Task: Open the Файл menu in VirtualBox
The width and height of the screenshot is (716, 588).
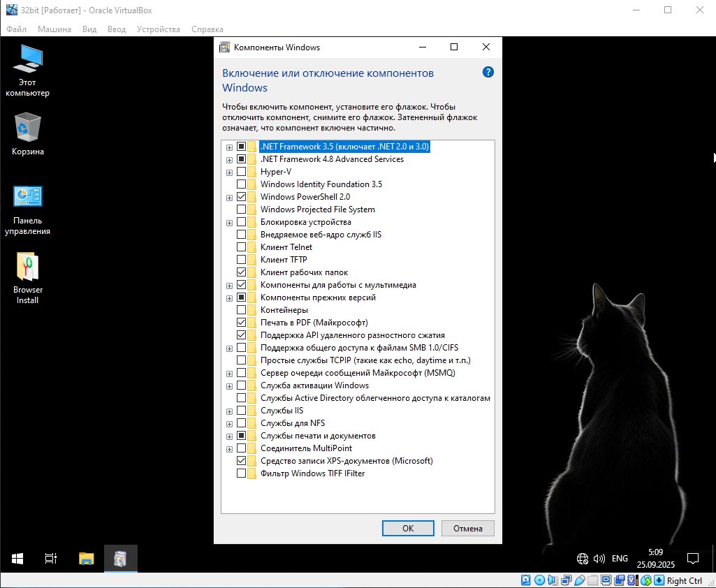Action: click(x=17, y=29)
